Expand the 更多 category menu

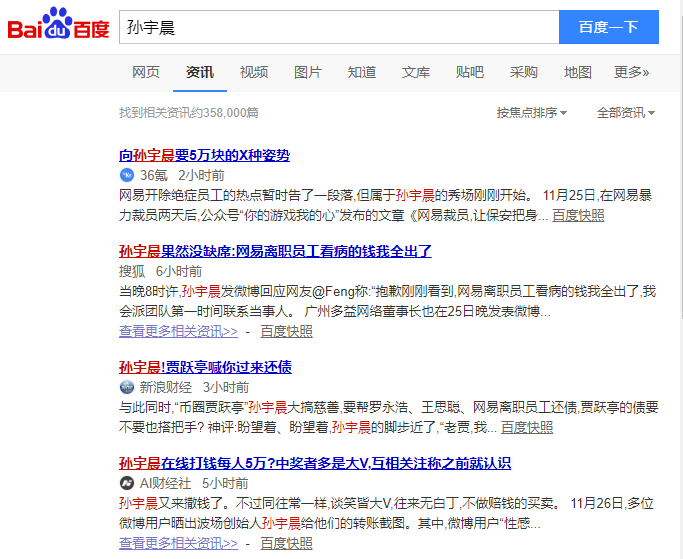(631, 72)
